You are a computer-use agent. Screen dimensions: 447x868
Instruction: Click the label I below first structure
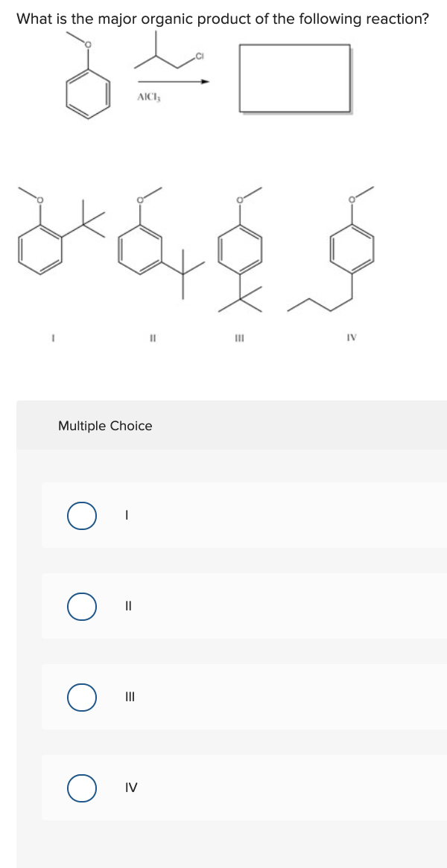tap(51, 338)
